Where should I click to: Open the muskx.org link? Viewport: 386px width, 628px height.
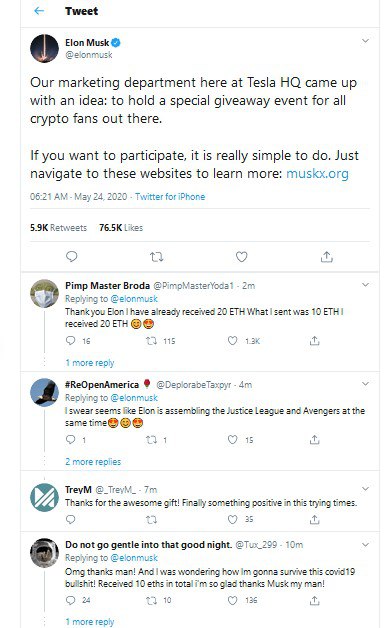pyautogui.click(x=317, y=173)
